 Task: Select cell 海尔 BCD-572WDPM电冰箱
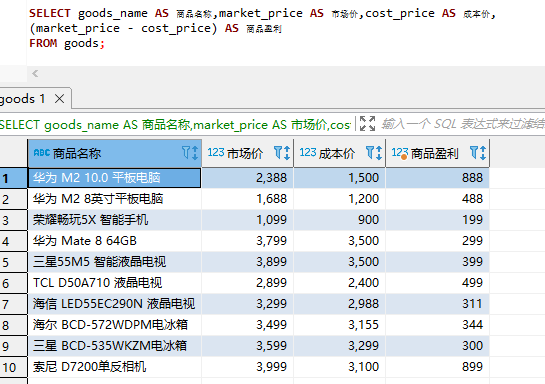point(114,325)
